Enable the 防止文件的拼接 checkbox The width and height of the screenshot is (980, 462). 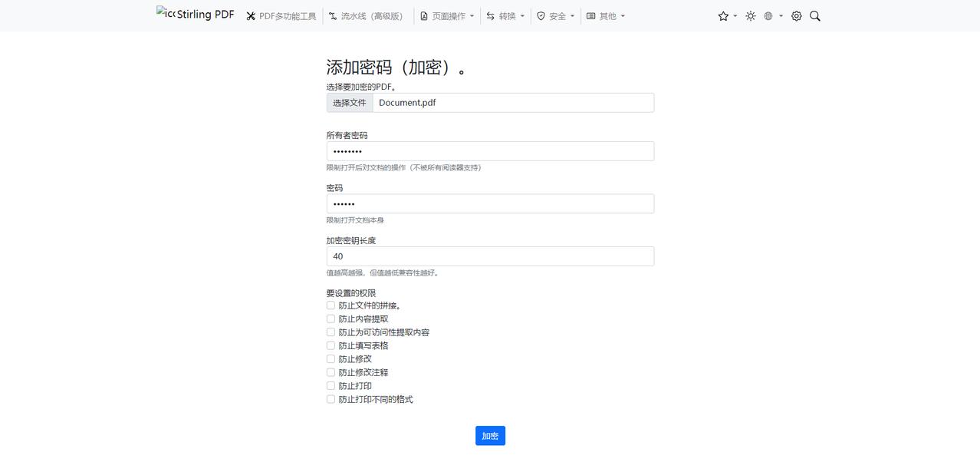(x=331, y=305)
